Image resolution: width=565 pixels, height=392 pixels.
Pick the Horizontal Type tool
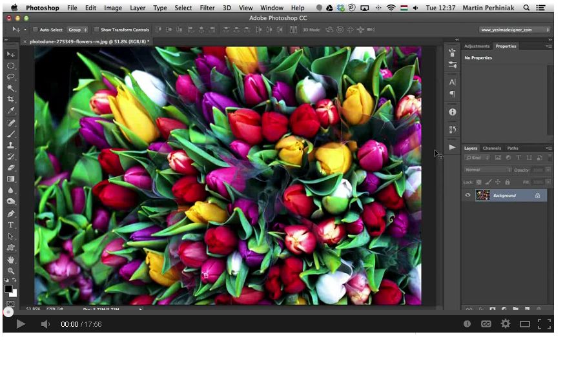[x=10, y=225]
